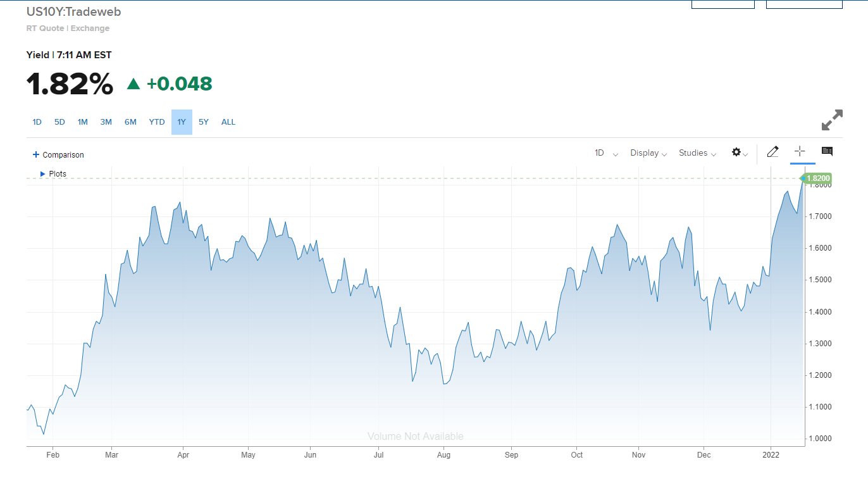Screen dimensions: 868x481
Task: Choose the 6M chart range
Action: point(130,122)
